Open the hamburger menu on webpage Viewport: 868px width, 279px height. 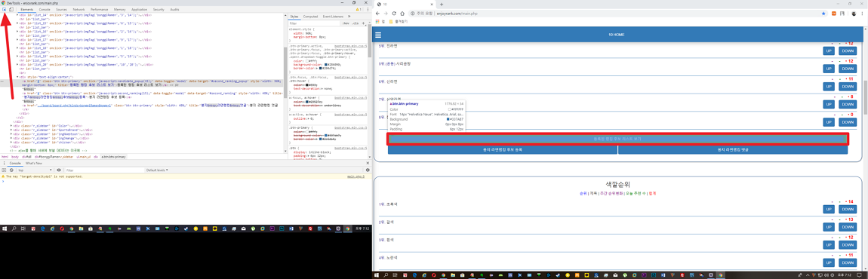tap(378, 35)
